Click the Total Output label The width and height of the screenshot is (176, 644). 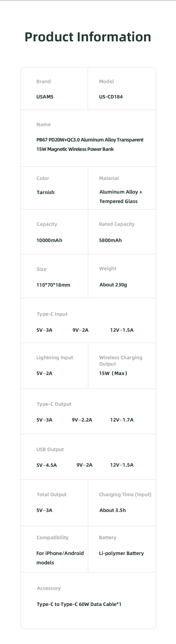click(52, 495)
